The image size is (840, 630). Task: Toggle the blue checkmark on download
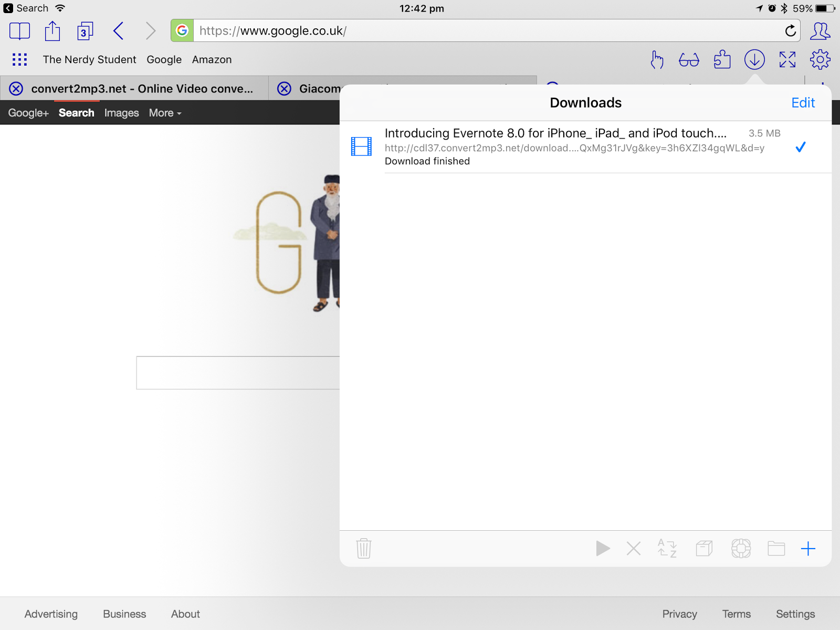(800, 147)
